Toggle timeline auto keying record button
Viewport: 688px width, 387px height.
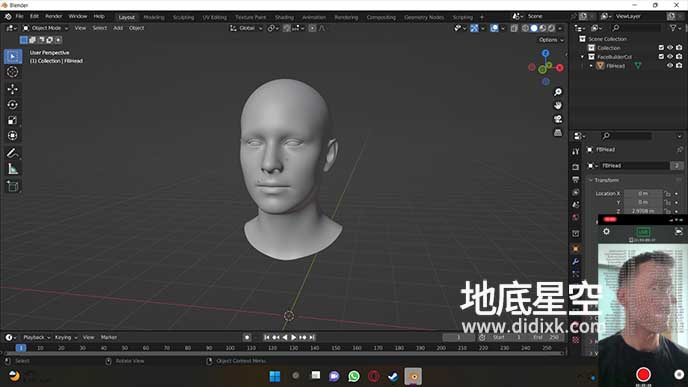pos(247,337)
